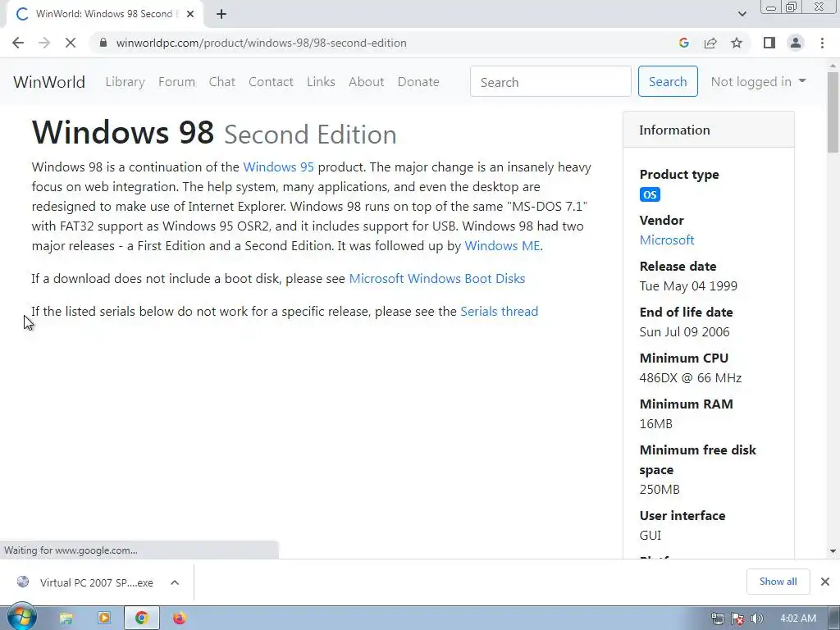Launch Windows Media Player from taskbar
Image resolution: width=840 pixels, height=630 pixels.
104,619
